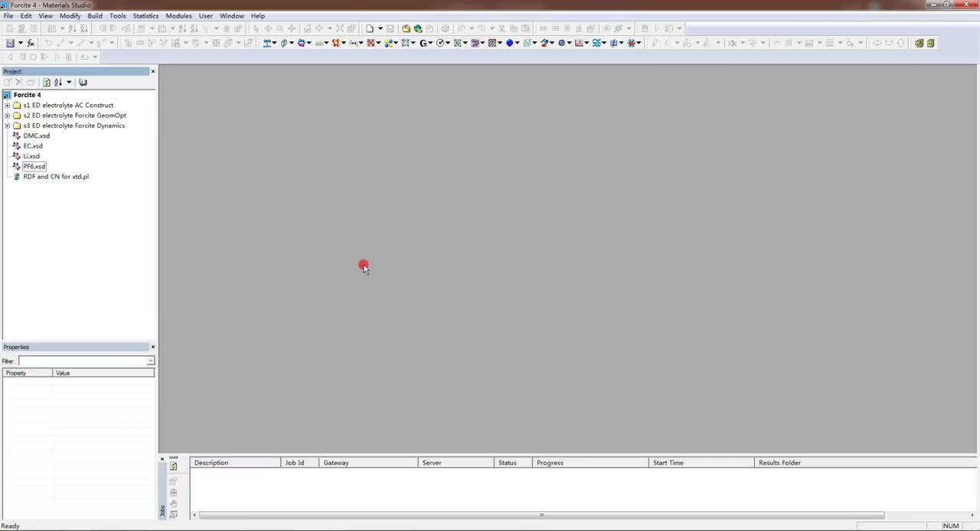This screenshot has height=531, width=980.
Task: Click the Status column header in Jobs
Action: click(513, 463)
